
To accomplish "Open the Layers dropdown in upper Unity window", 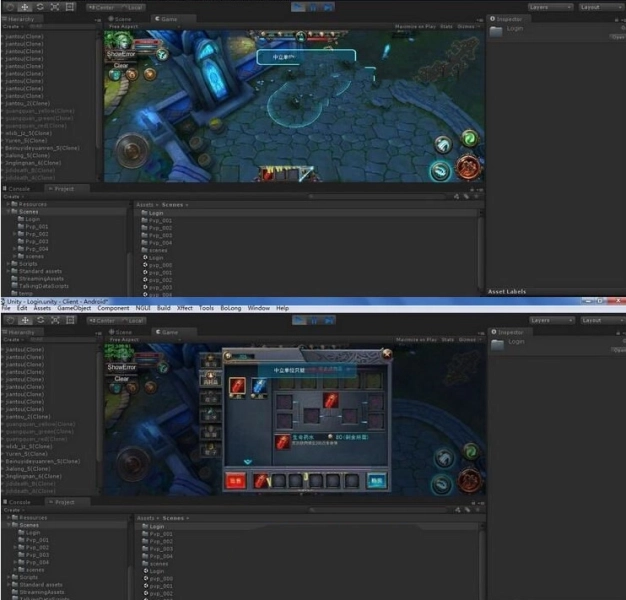I will 550,7.
